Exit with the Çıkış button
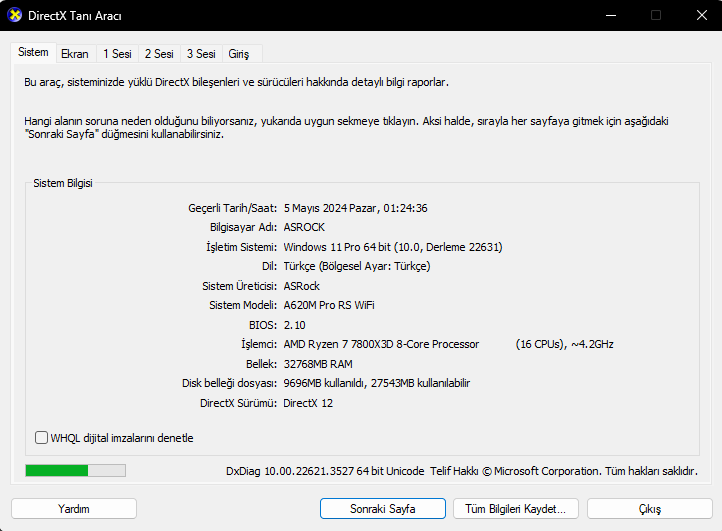Screen dimensions: 722x531 coord(650,508)
